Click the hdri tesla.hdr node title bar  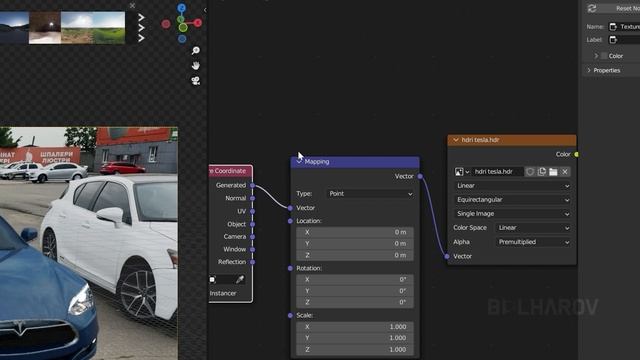512,140
